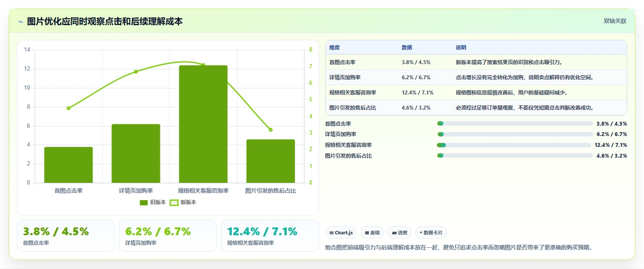
Task: Click the 数据卡片 chip
Action: coord(431,233)
